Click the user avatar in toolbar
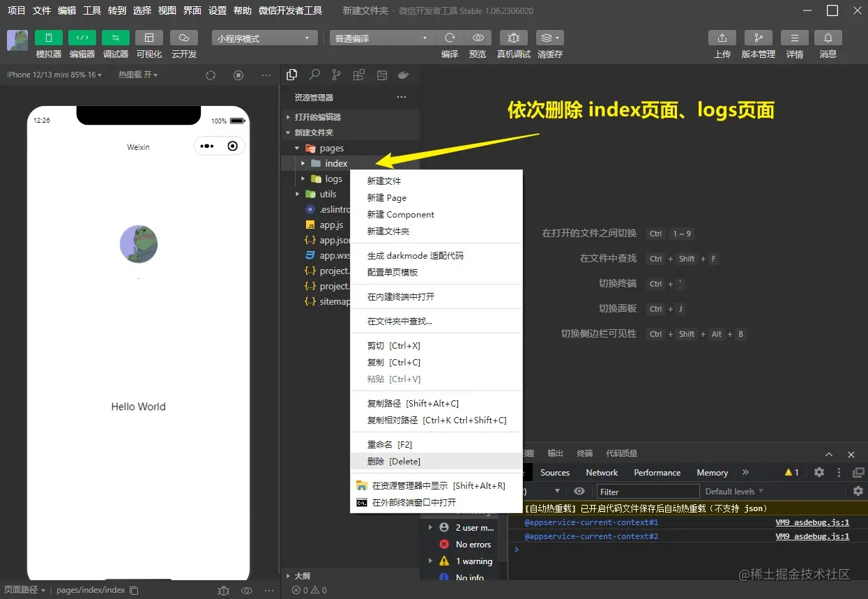Viewport: 868px width, 599px height. [x=17, y=40]
